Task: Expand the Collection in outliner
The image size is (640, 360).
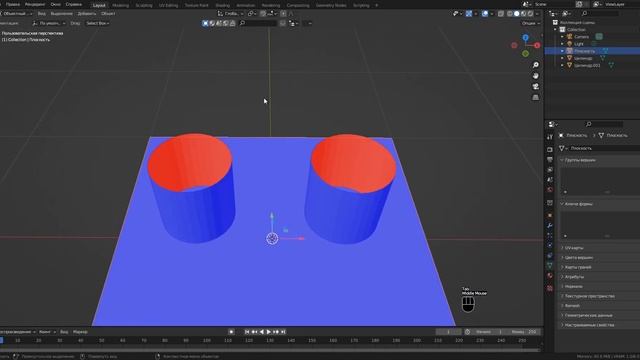Action: click(555, 30)
